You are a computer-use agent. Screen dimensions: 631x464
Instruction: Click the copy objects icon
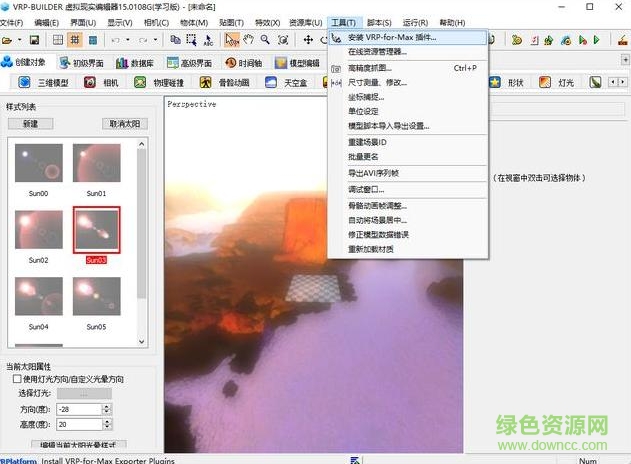[175, 39]
